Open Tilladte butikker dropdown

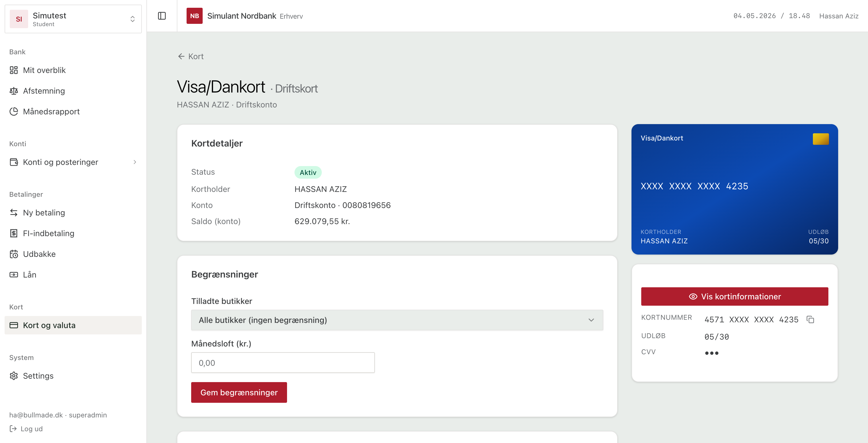point(397,320)
